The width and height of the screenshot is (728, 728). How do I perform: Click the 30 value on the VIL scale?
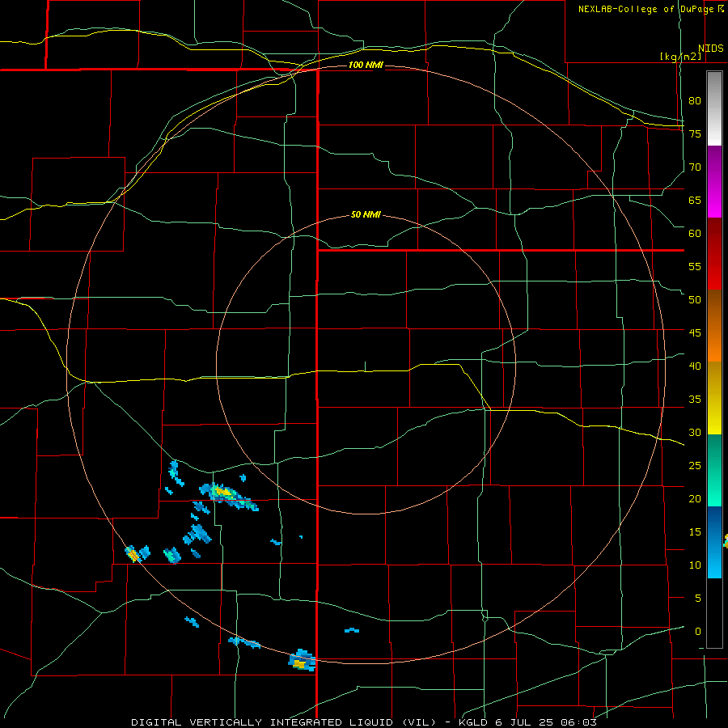695,432
